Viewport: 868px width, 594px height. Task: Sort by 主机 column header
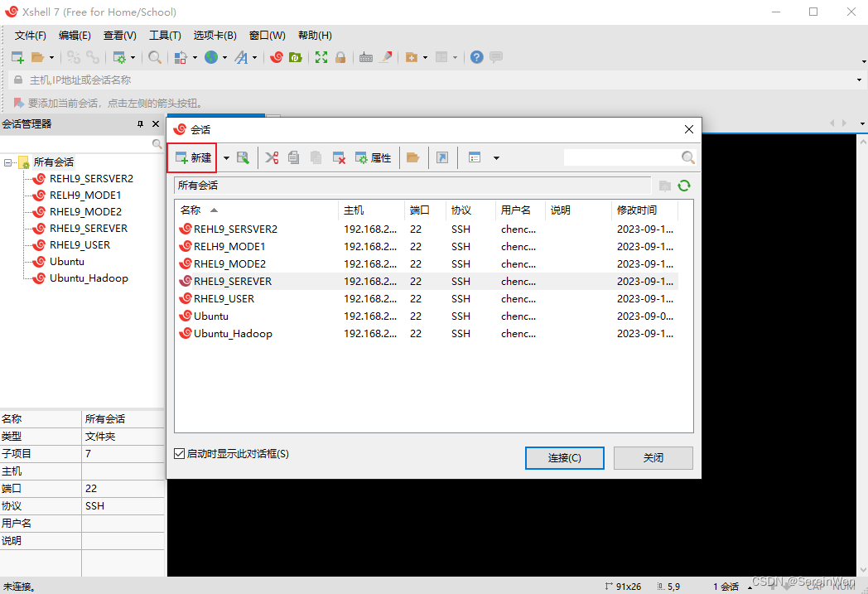[x=371, y=210]
